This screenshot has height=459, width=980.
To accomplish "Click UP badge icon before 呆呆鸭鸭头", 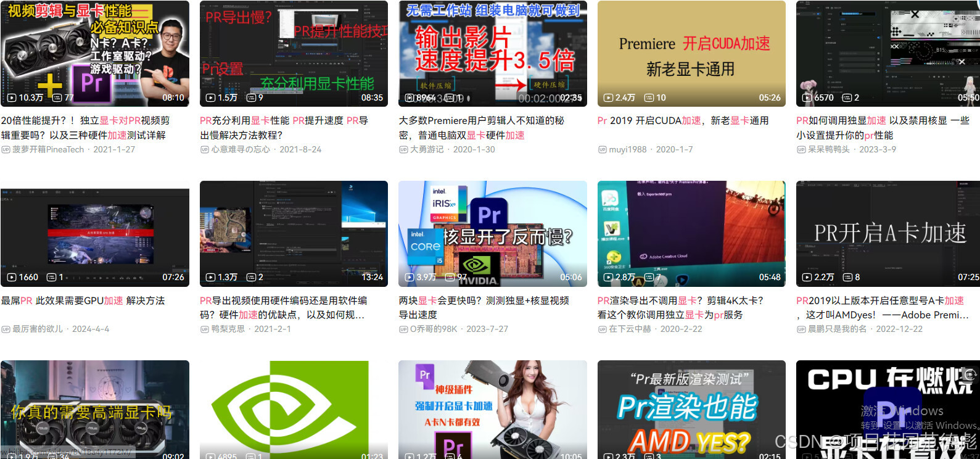I will (801, 150).
